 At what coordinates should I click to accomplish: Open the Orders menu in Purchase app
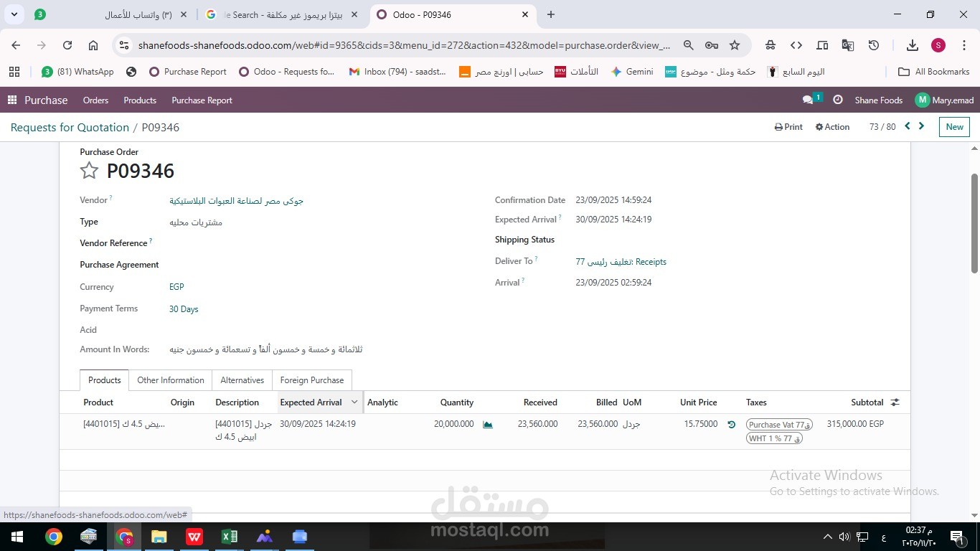[x=95, y=100]
